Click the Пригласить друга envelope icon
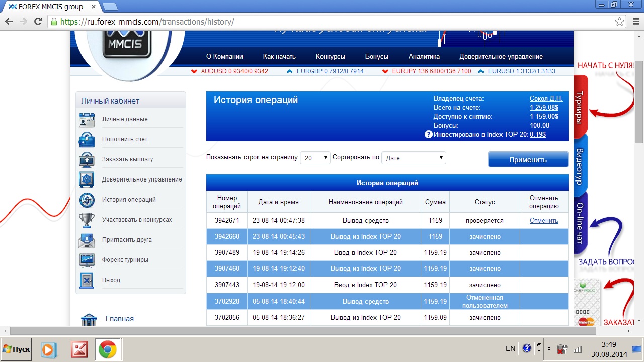644x362 pixels. coord(87,240)
